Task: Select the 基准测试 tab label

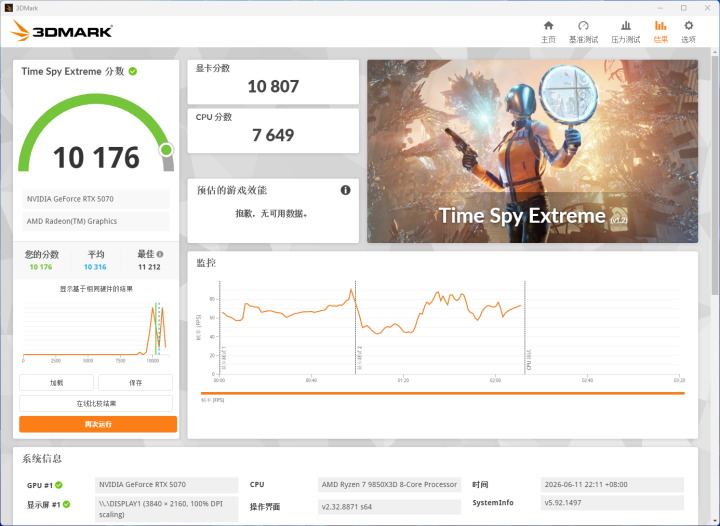Action: click(583, 39)
